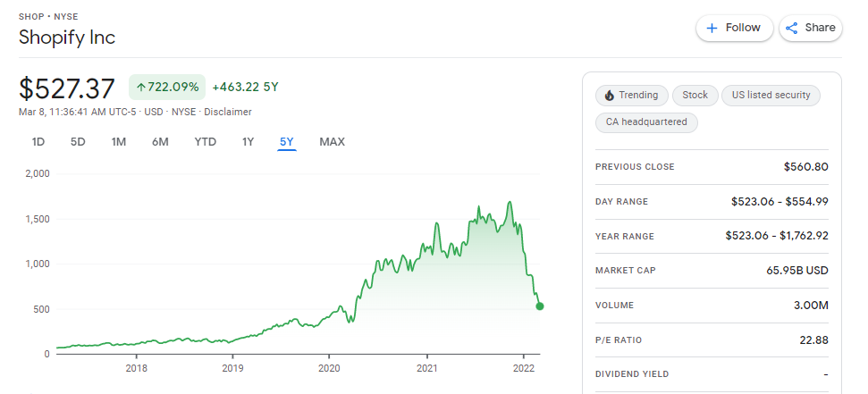Image resolution: width=868 pixels, height=394 pixels.
Task: Click the $523.06 - $554.99 day range value
Action: coord(780,201)
